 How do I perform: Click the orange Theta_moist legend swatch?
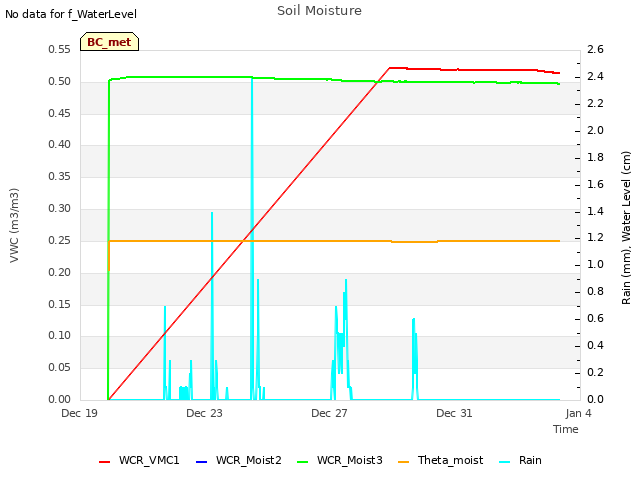[403, 462]
